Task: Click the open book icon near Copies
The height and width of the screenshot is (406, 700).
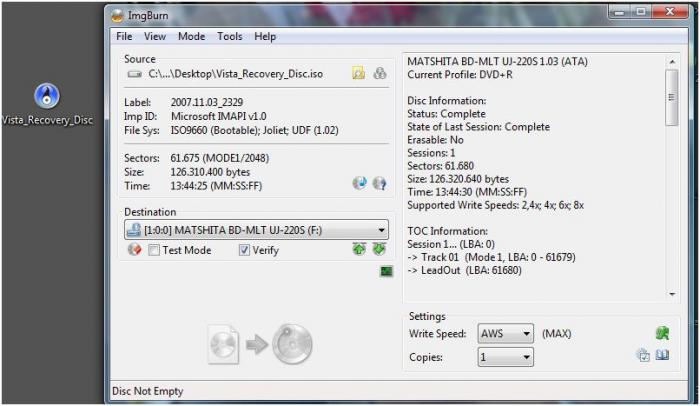Action: [x=662, y=356]
